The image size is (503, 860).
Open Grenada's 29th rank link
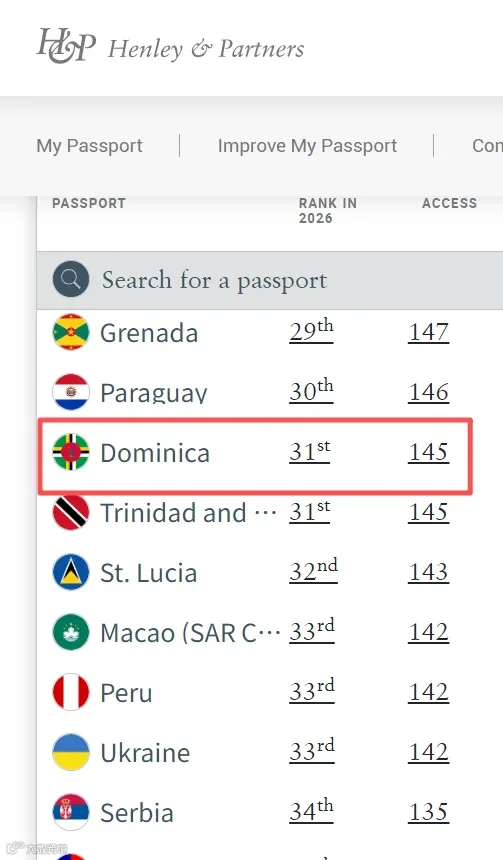312,331
